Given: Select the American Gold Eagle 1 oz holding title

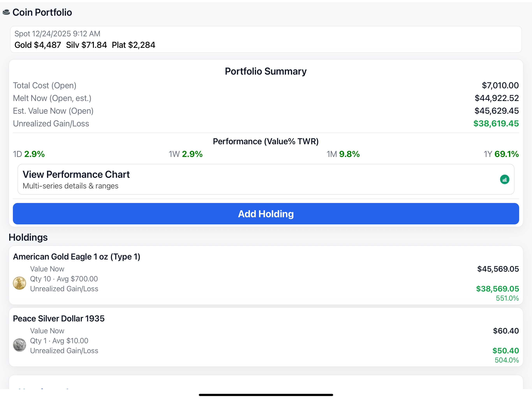Looking at the screenshot, I should click(x=77, y=257).
